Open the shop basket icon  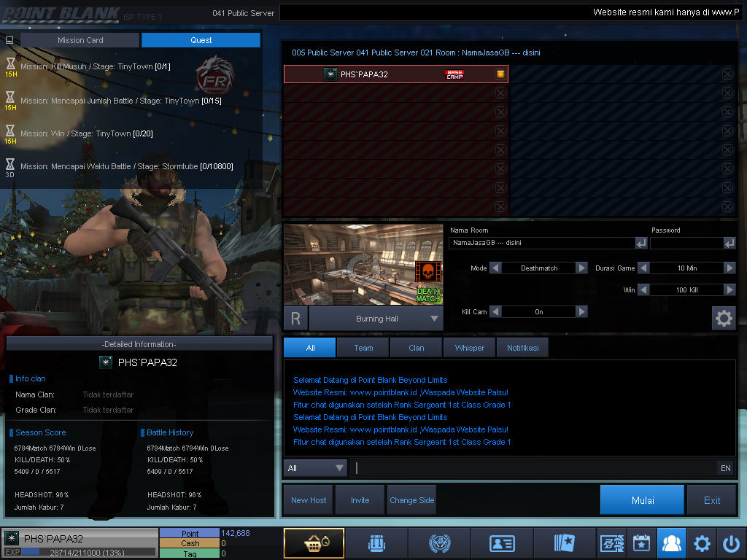(314, 543)
